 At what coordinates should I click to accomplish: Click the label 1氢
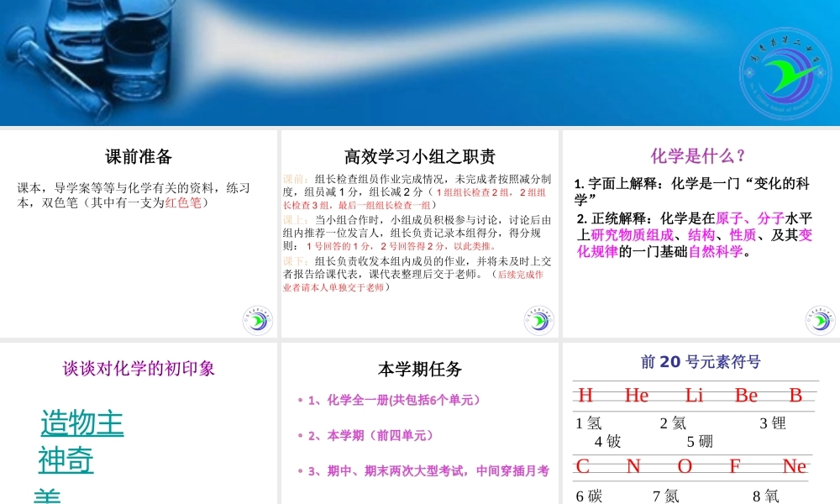tap(588, 423)
